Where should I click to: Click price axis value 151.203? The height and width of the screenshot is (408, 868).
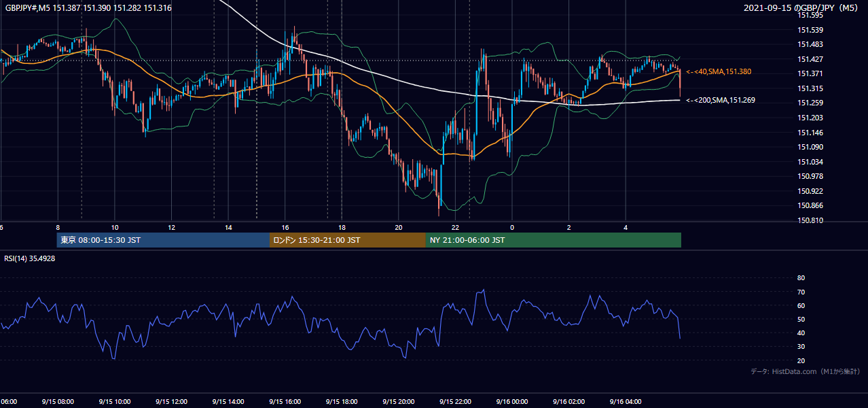pos(810,118)
